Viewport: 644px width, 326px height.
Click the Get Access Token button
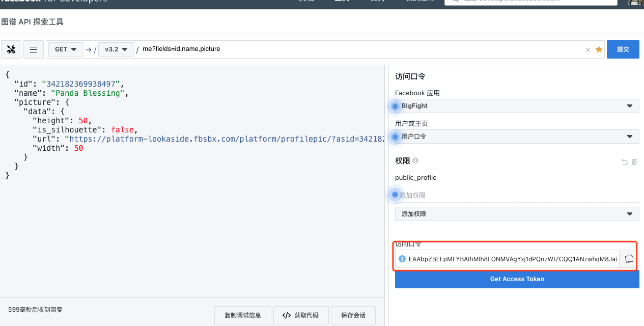(517, 279)
